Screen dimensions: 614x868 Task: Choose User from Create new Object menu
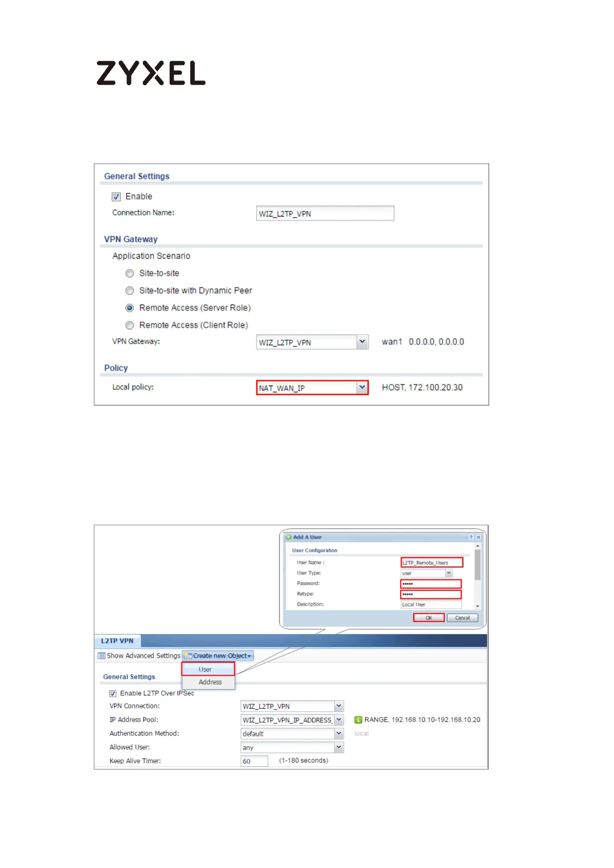pos(208,669)
